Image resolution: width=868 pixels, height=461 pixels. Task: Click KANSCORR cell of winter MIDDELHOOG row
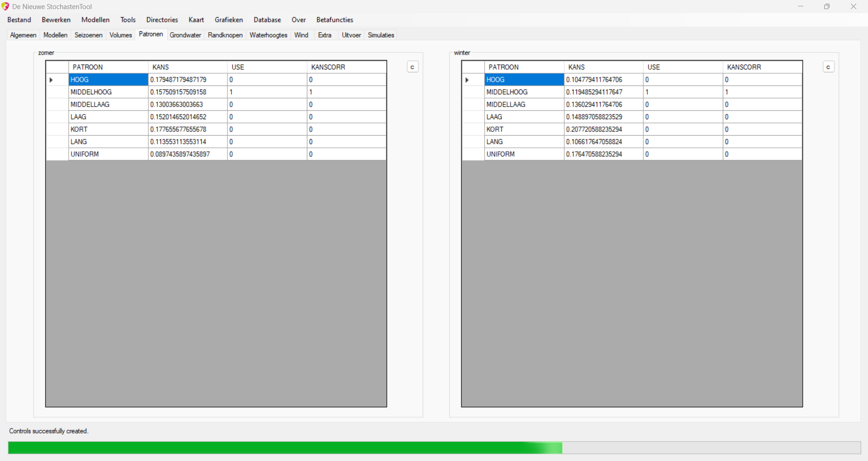(x=763, y=92)
